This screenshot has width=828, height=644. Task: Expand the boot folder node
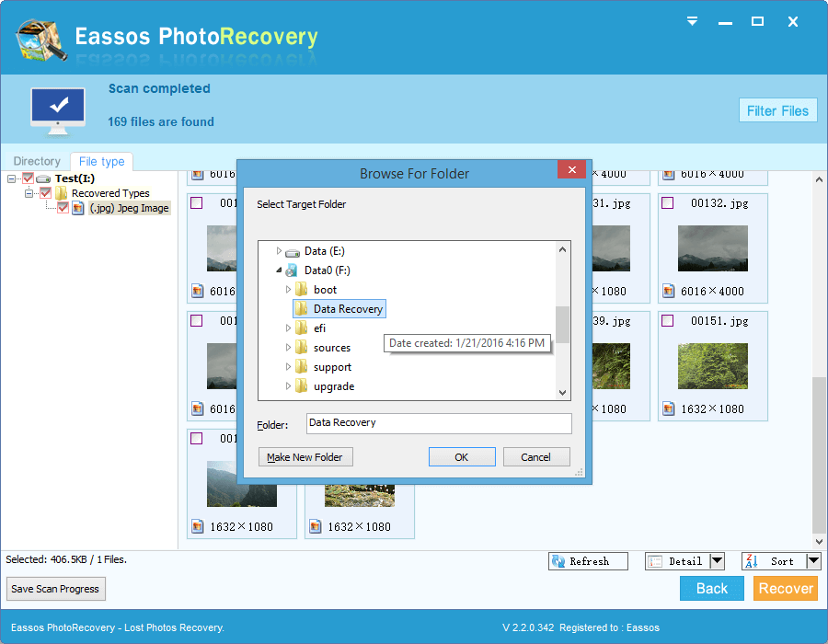288,289
